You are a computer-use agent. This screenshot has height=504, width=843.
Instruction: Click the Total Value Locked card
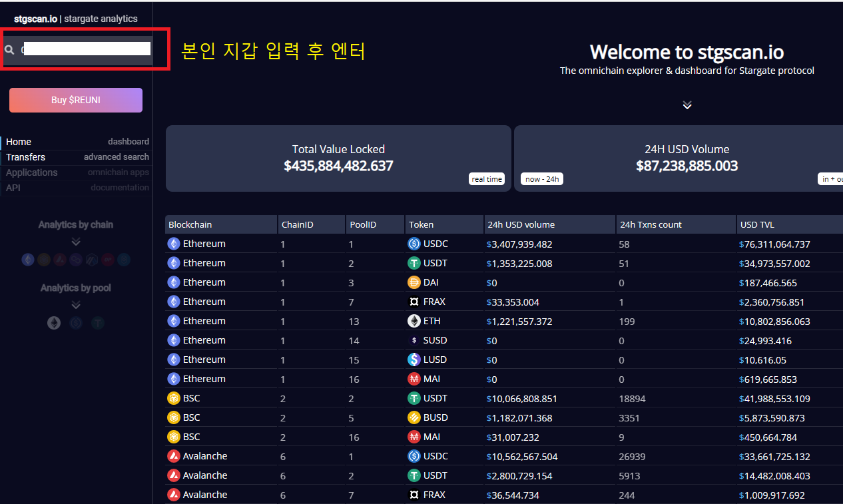click(338, 158)
